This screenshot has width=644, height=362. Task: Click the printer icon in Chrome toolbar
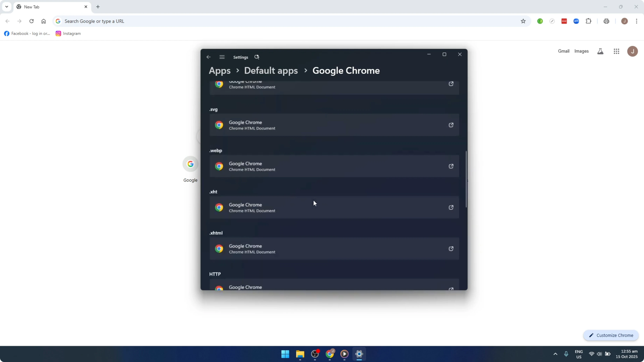click(606, 21)
